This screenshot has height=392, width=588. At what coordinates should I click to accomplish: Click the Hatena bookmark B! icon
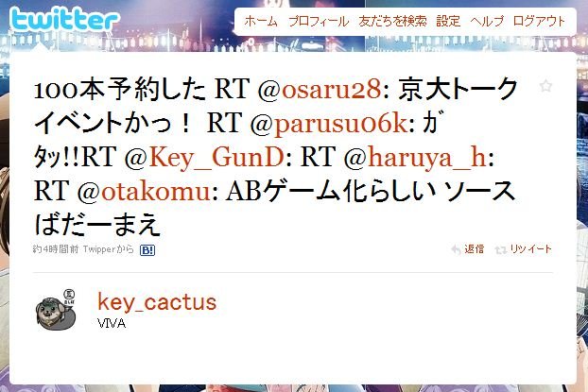(147, 250)
